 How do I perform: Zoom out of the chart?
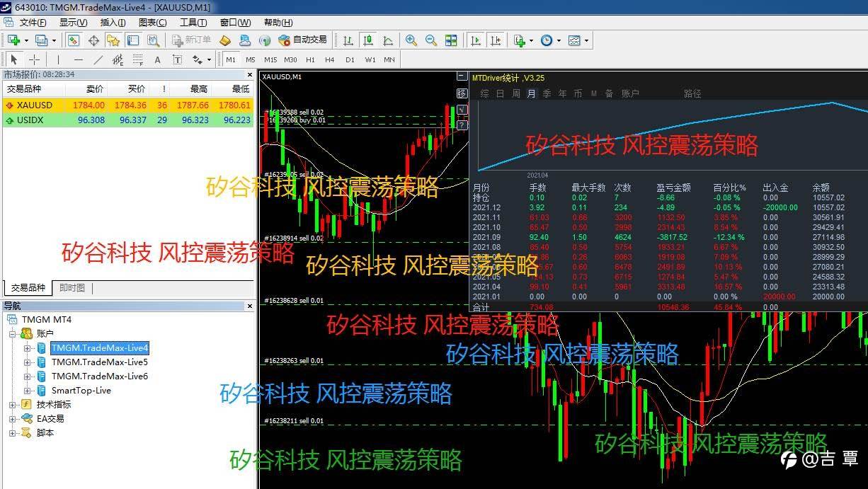click(430, 40)
